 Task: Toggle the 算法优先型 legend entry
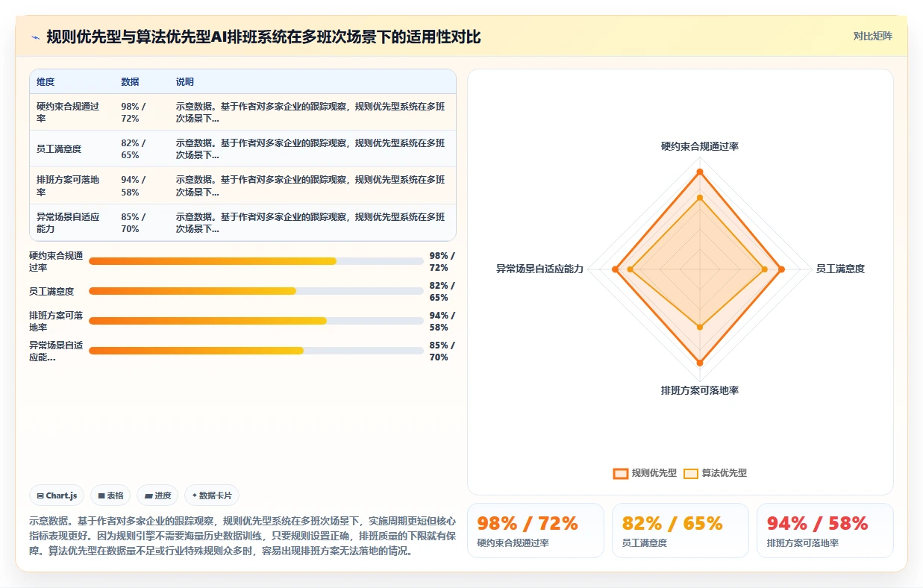pos(715,473)
